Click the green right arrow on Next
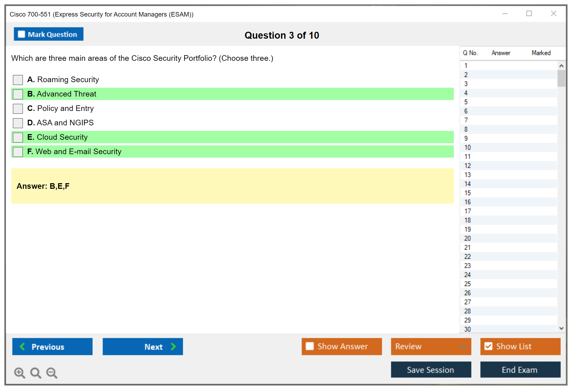This screenshot has height=392, width=574. point(173,346)
